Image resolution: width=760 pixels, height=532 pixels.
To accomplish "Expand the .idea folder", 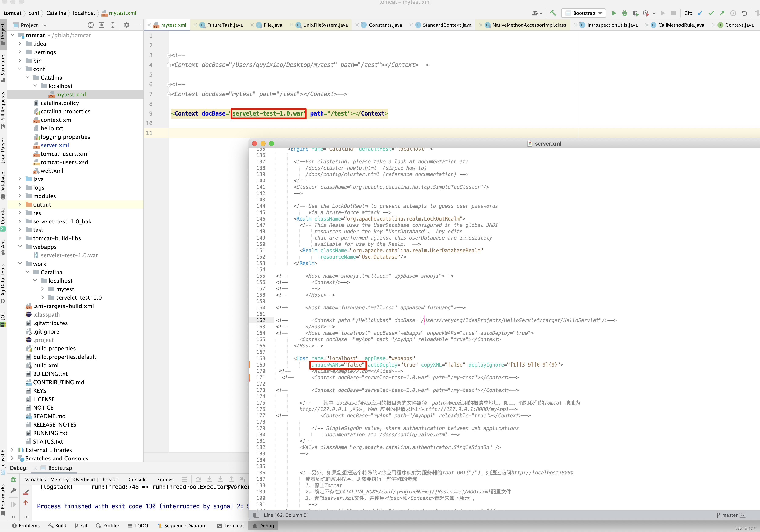I will click(x=19, y=44).
